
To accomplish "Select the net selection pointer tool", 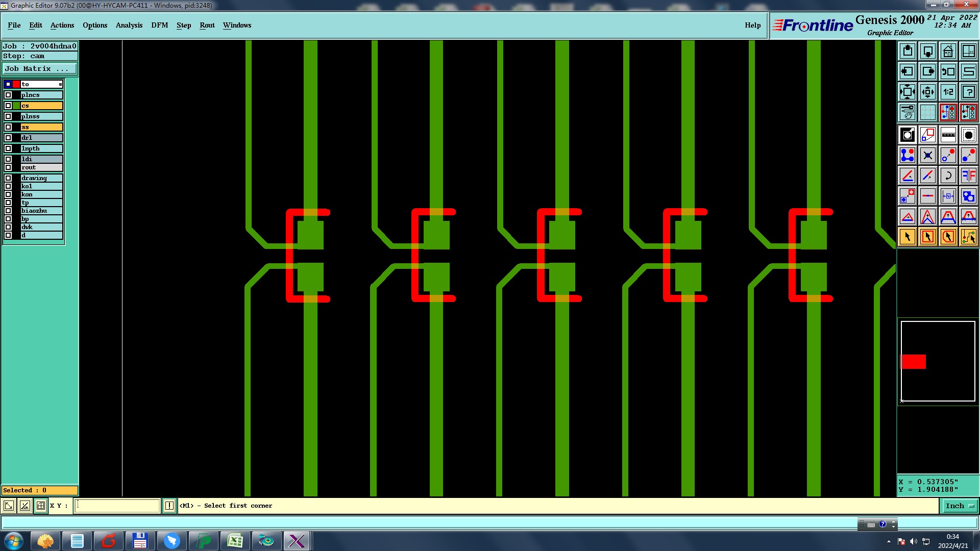I will pos(968,237).
